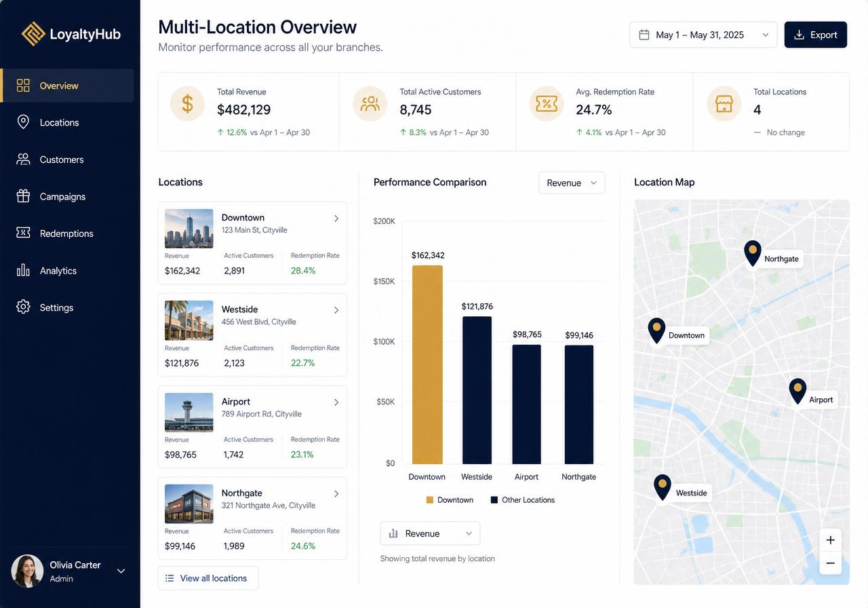Click the Westside map pin
Image resolution: width=868 pixels, height=608 pixels.
pos(663,488)
